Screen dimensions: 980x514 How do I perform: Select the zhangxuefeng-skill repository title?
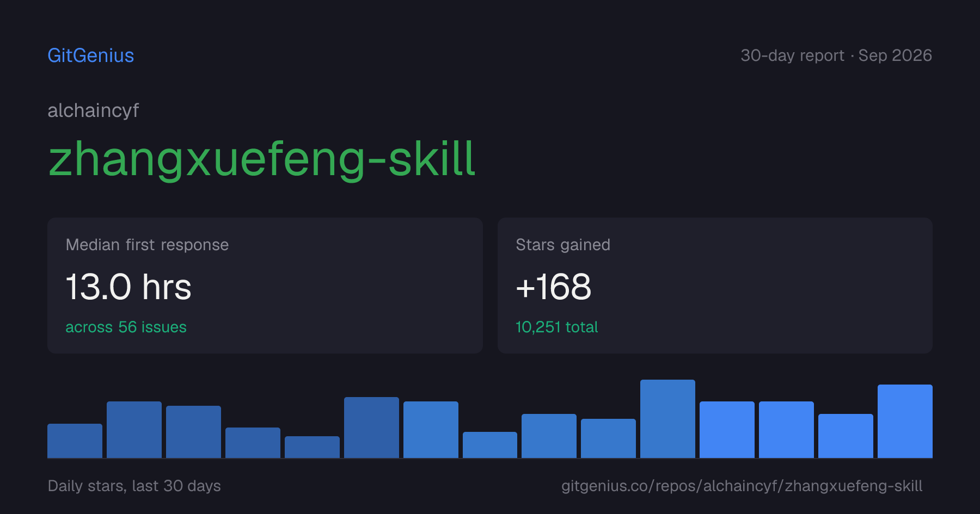262,159
